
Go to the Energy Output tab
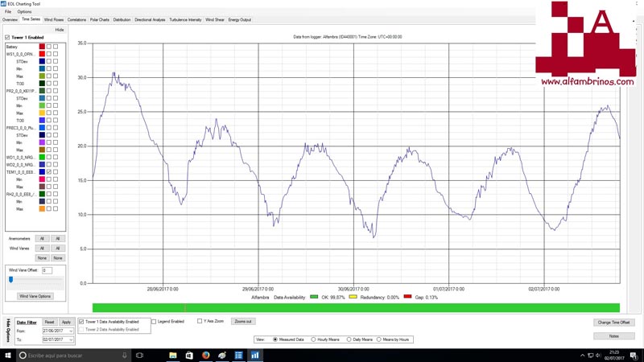click(240, 19)
